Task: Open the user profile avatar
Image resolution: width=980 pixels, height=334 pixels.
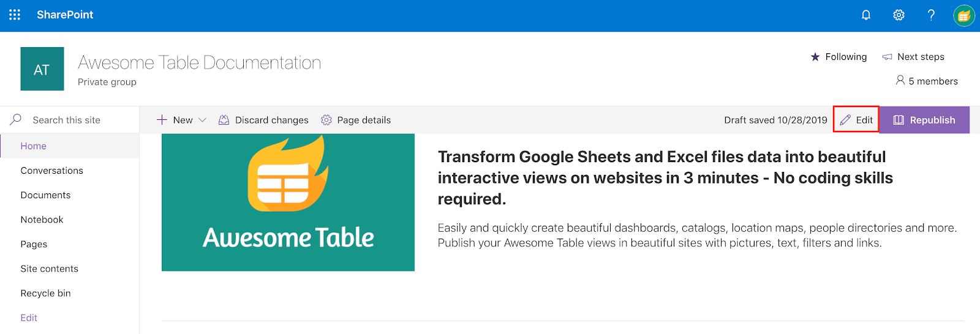Action: point(963,15)
